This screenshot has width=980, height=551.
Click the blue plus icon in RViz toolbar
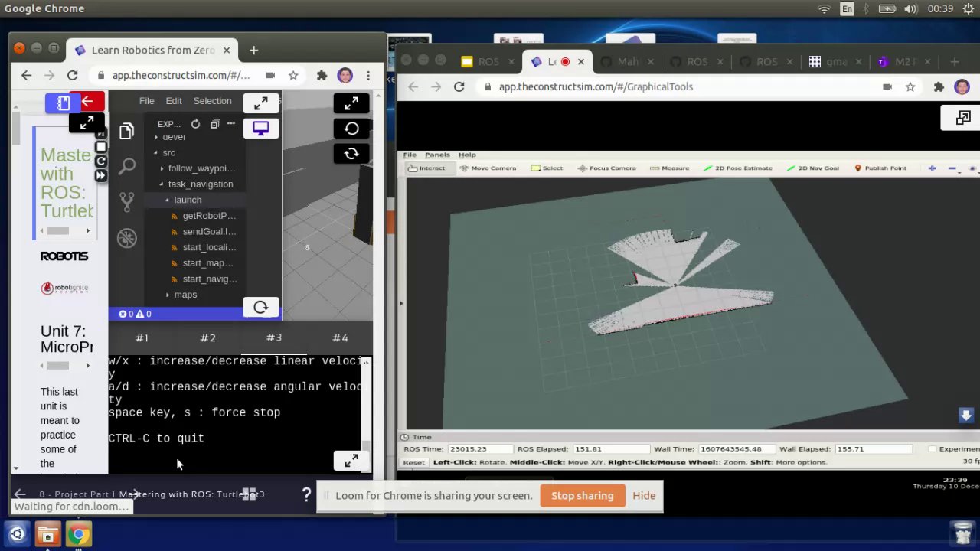point(932,168)
